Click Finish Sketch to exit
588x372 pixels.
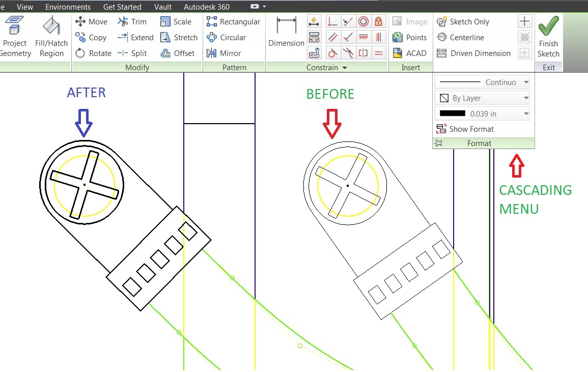pos(548,36)
